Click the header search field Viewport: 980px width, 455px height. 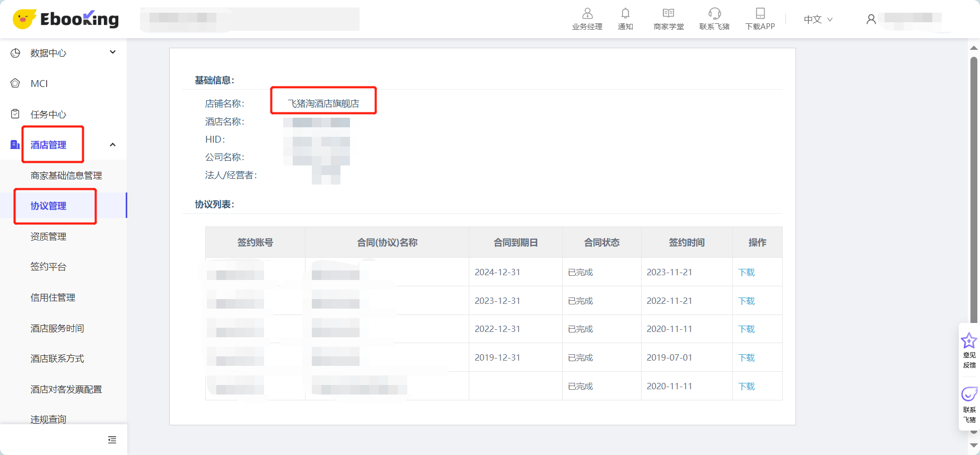click(x=250, y=19)
